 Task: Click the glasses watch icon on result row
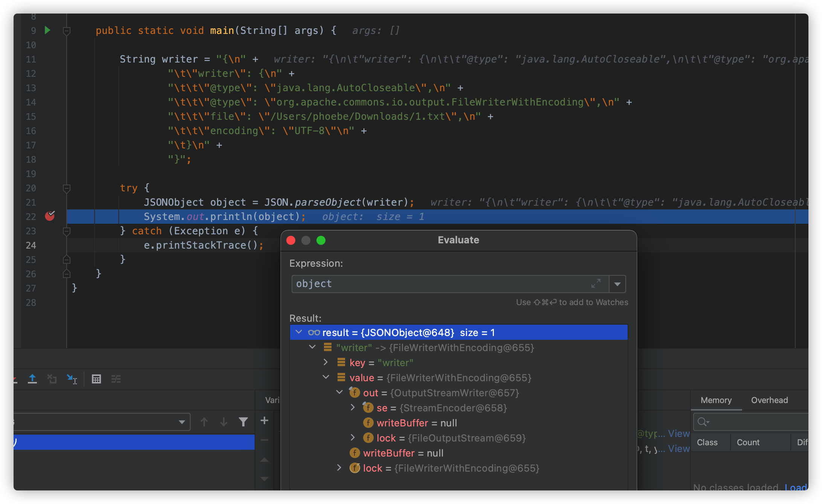pyautogui.click(x=314, y=333)
